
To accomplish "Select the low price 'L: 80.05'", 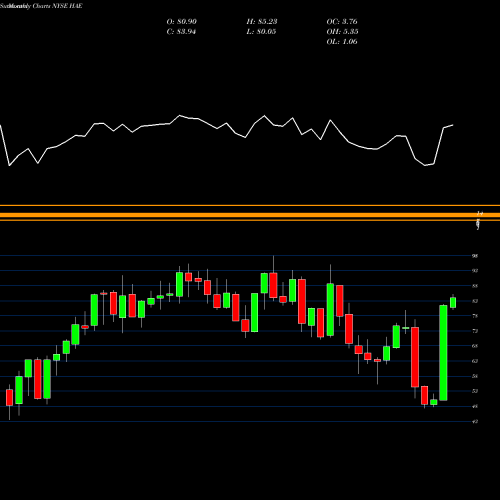I will pyautogui.click(x=261, y=32).
